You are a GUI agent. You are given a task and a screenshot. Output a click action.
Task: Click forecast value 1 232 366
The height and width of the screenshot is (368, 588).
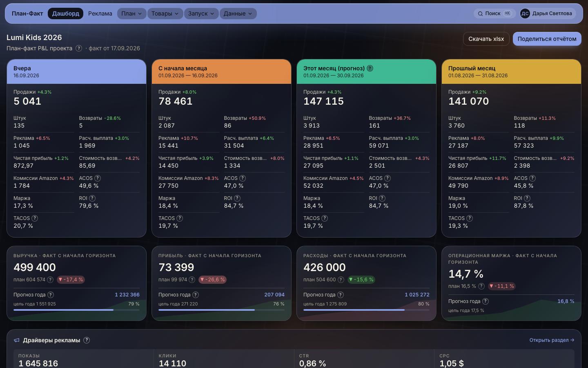[127, 295]
